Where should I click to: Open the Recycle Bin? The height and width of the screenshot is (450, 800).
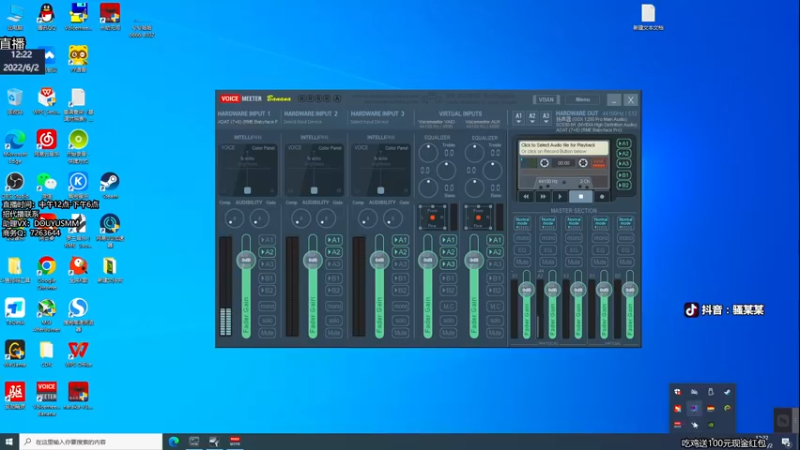pos(15,101)
